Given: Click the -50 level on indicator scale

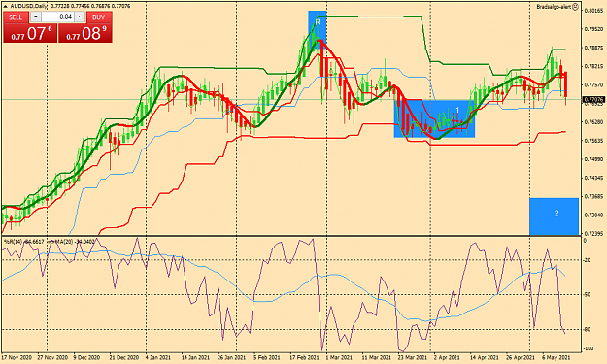Looking at the screenshot, I should coord(587,295).
